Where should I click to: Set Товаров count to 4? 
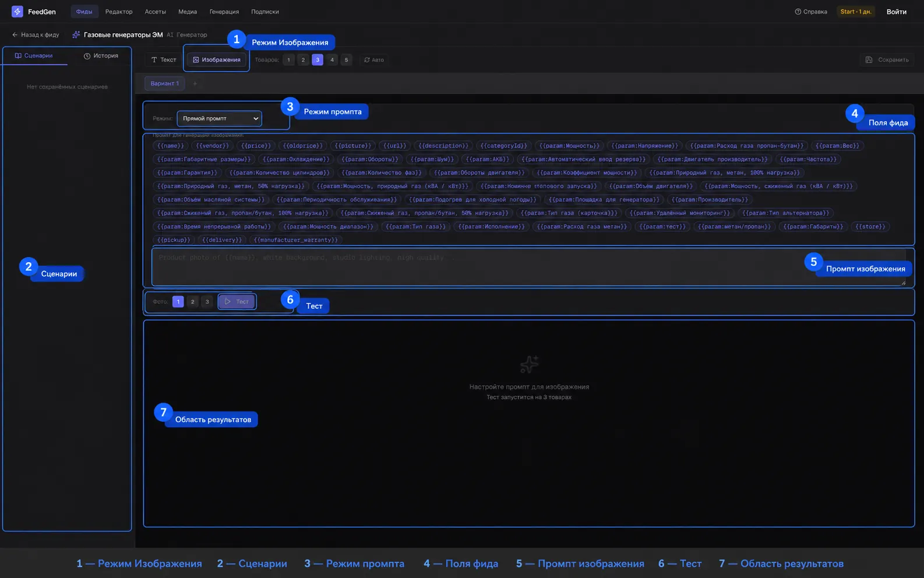[332, 60]
